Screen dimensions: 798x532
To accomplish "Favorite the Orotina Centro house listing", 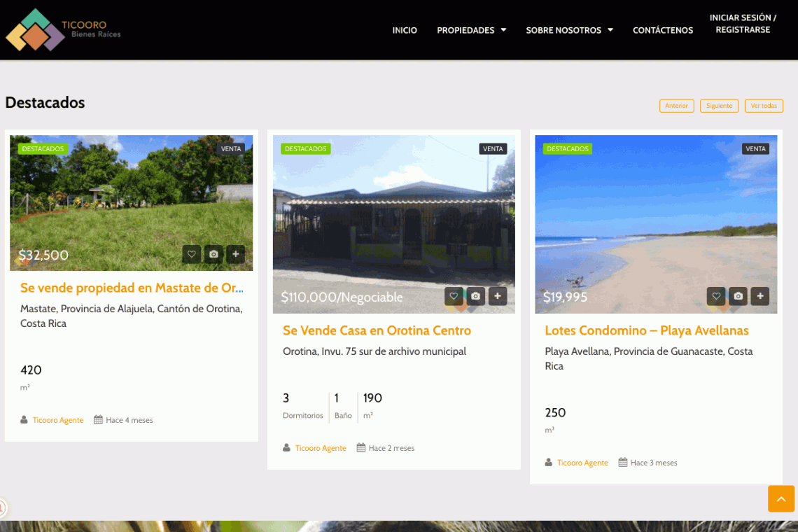I will click(454, 296).
